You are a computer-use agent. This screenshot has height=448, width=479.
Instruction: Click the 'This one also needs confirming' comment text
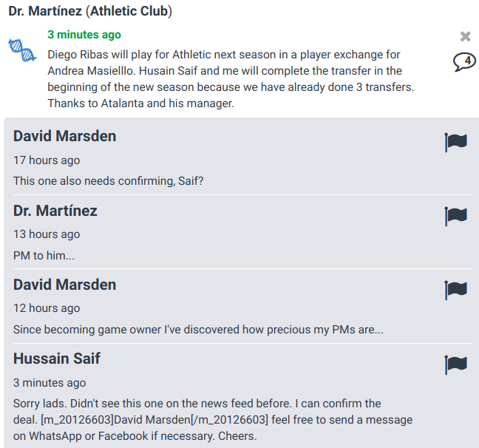click(x=108, y=181)
